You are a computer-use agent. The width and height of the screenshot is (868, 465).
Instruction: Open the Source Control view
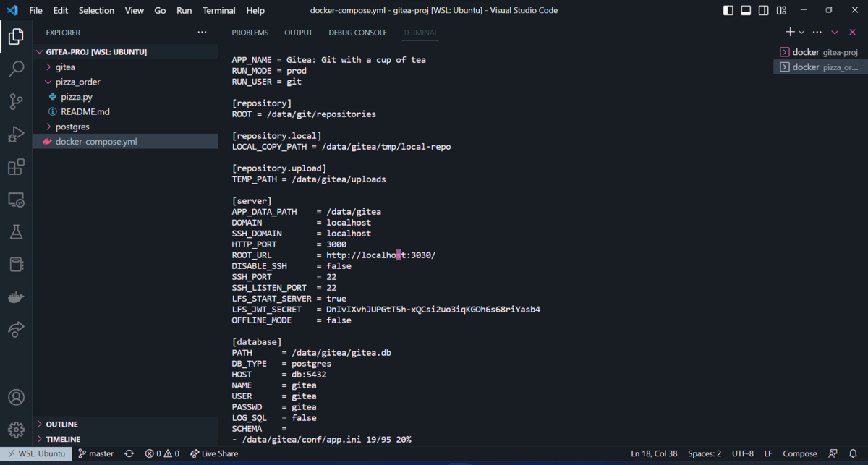(16, 102)
